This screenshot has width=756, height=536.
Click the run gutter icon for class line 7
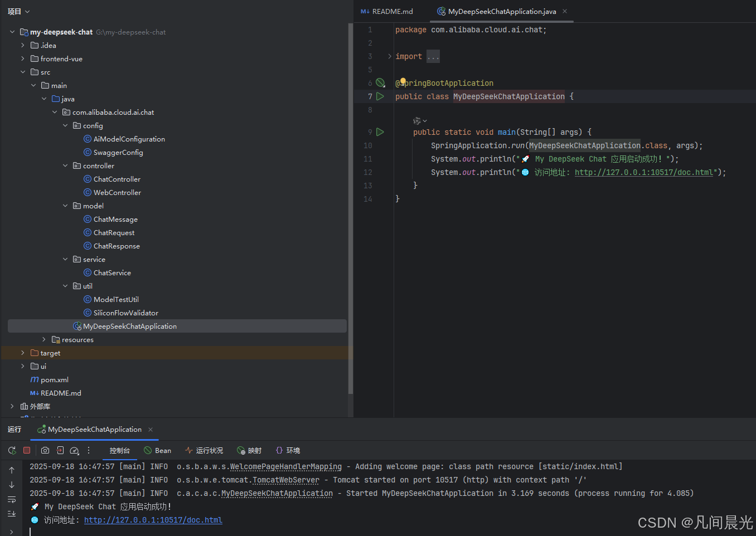click(x=380, y=96)
